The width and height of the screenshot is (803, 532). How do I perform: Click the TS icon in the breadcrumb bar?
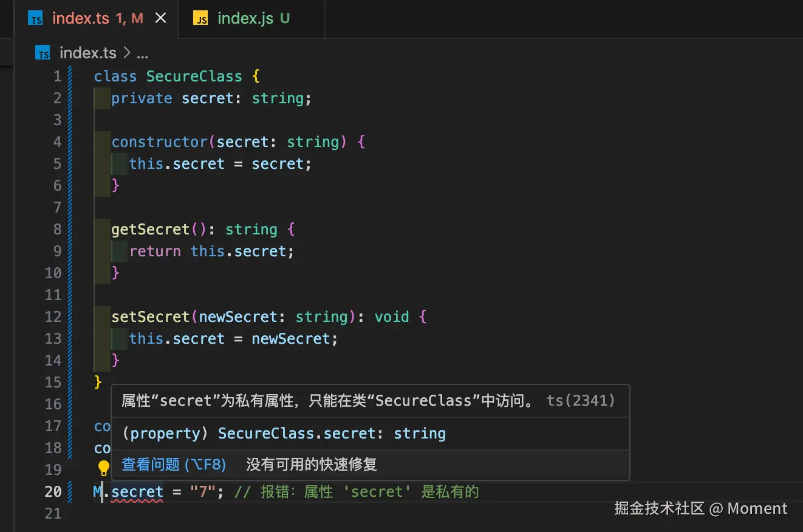(43, 53)
